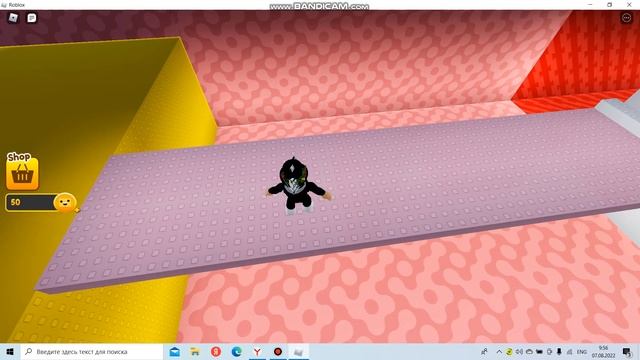Open the Roblox menu icon
The image size is (640, 360).
click(x=13, y=18)
